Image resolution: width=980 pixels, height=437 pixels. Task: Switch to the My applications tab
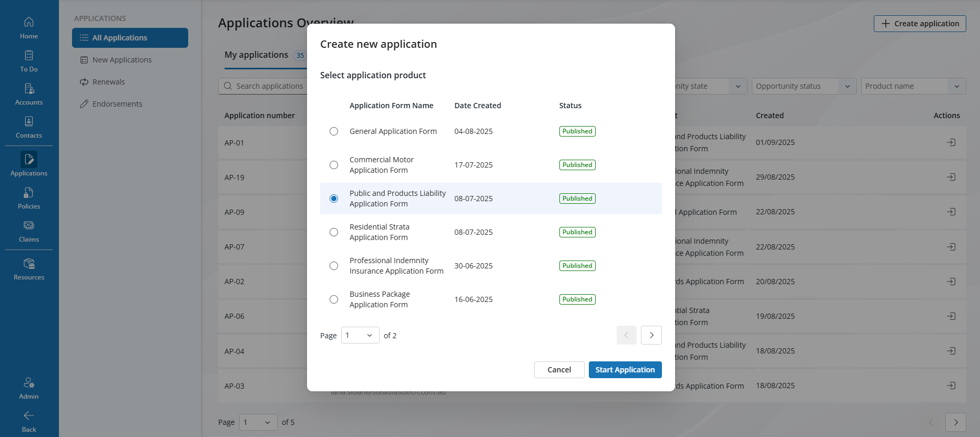257,55
